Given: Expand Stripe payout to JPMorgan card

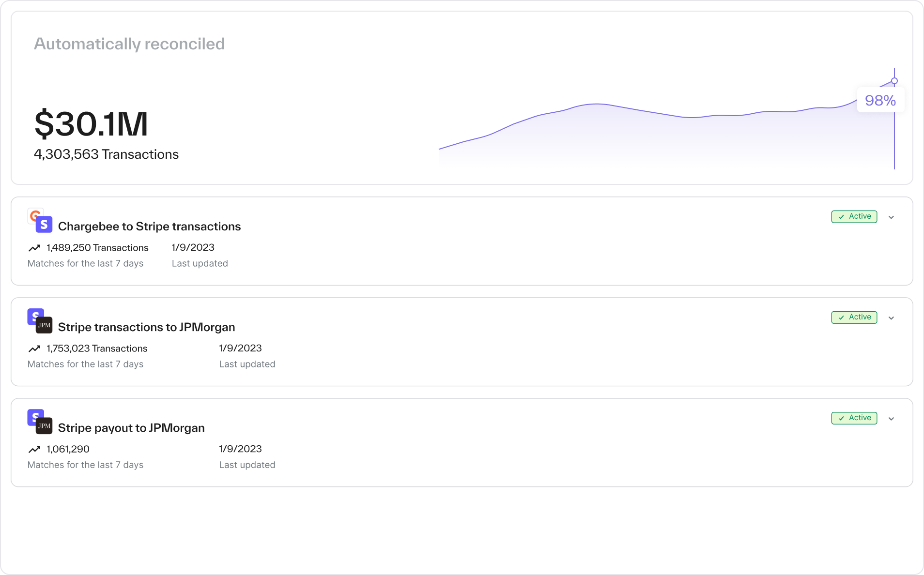Looking at the screenshot, I should point(891,419).
